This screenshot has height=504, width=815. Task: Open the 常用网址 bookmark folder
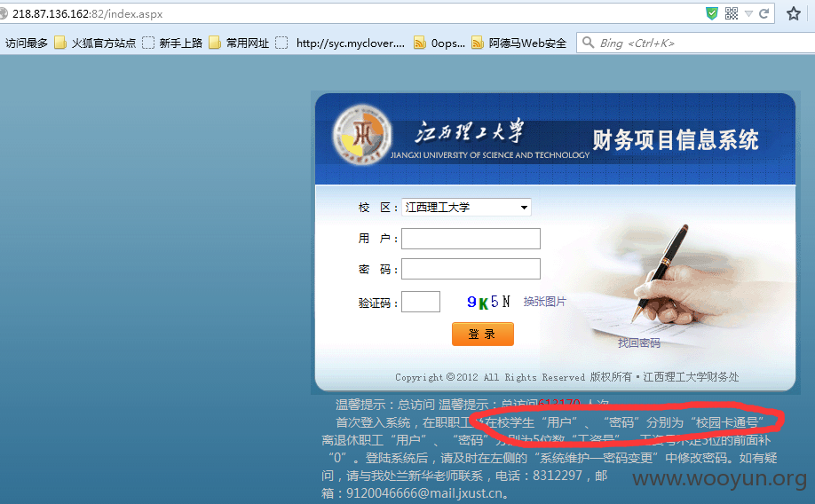point(239,43)
